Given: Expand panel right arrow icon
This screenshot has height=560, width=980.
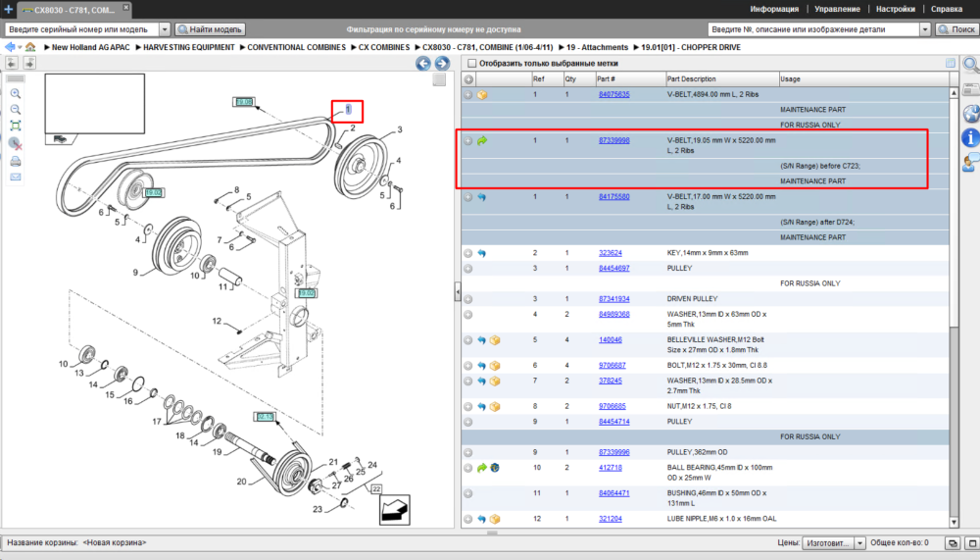Looking at the screenshot, I should 29,63.
